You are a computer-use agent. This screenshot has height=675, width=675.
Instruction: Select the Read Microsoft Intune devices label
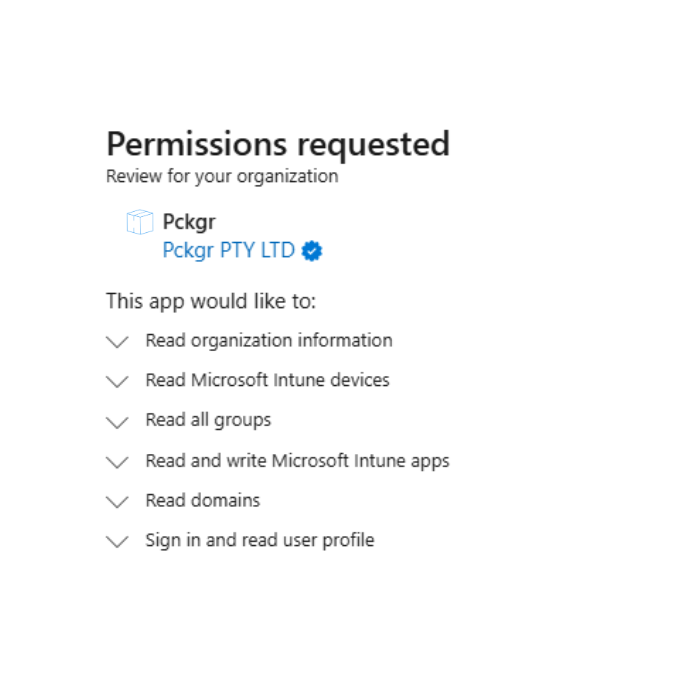pos(267,380)
